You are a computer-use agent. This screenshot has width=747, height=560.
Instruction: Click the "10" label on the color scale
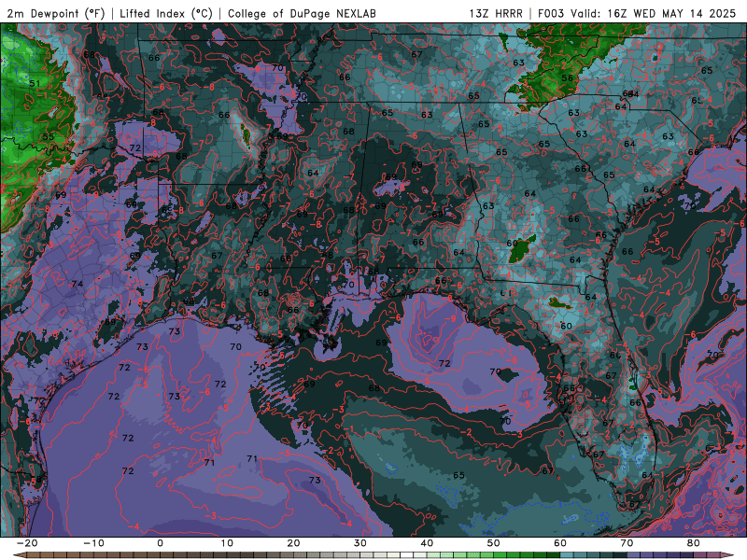point(227,543)
